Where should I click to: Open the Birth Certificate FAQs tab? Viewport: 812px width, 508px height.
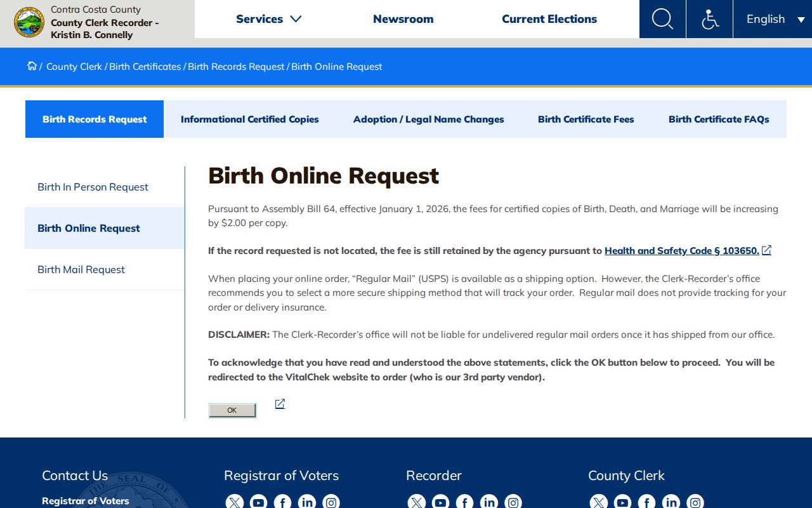point(719,119)
